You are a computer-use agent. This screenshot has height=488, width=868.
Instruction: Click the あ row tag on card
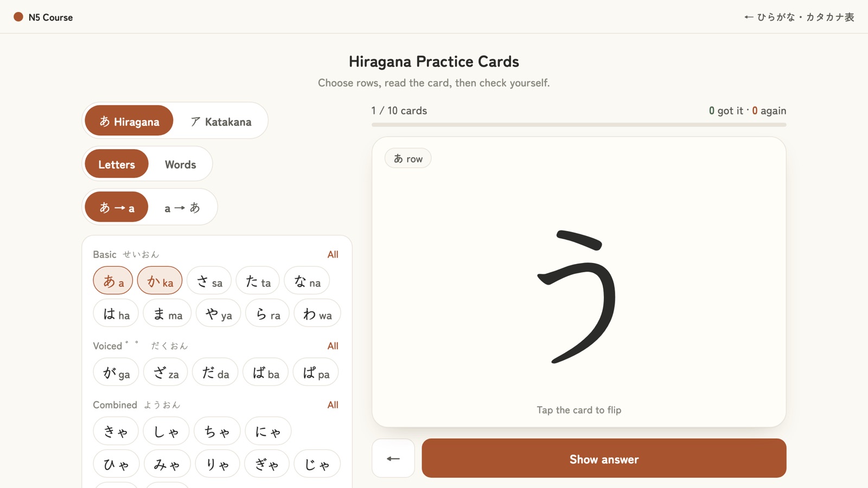tap(408, 158)
